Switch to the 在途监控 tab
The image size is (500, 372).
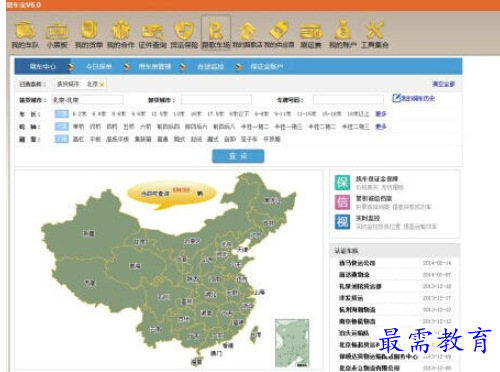point(210,67)
